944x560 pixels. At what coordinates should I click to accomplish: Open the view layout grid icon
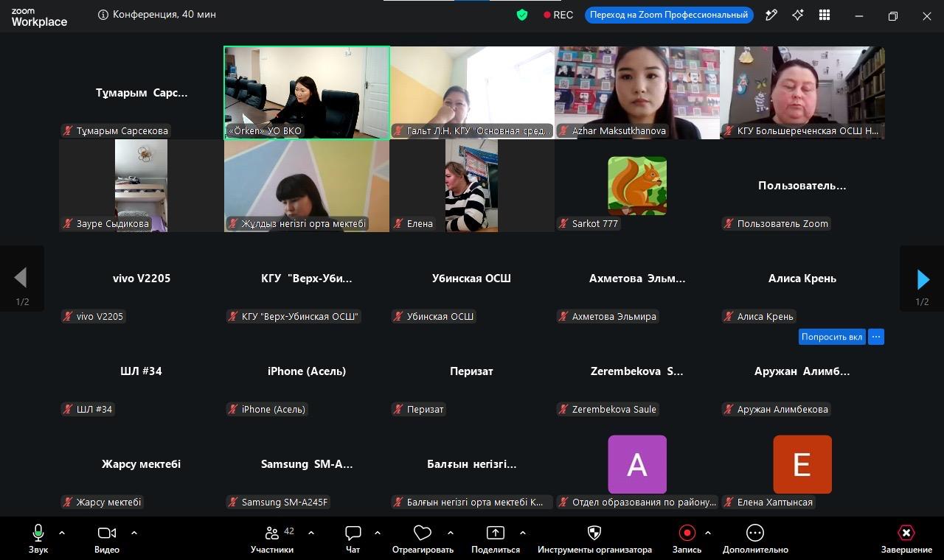tap(825, 15)
